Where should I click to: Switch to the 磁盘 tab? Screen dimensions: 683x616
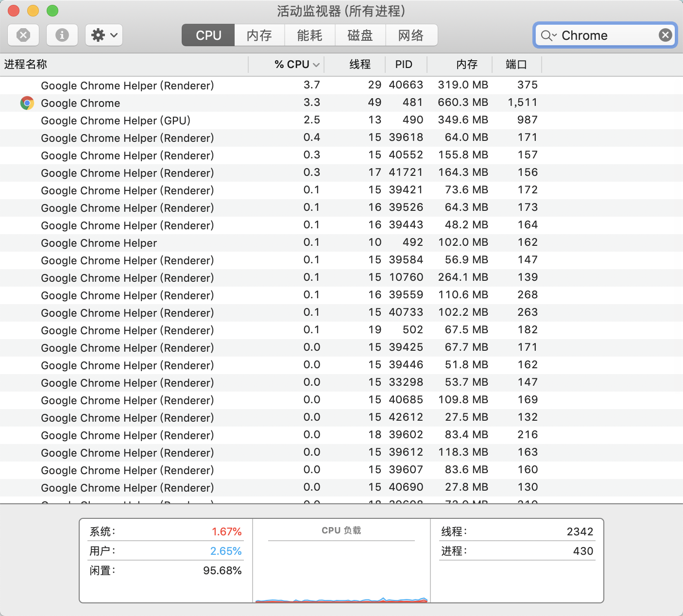point(360,35)
